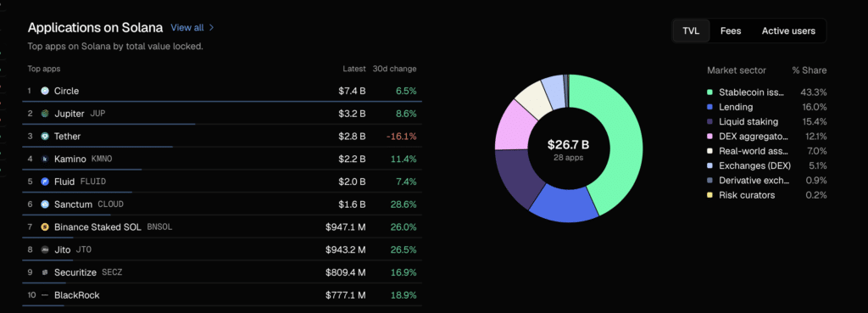Select the Derivative exchanges gray legend swatch
Screen dimensions: 868x313
tap(709, 180)
